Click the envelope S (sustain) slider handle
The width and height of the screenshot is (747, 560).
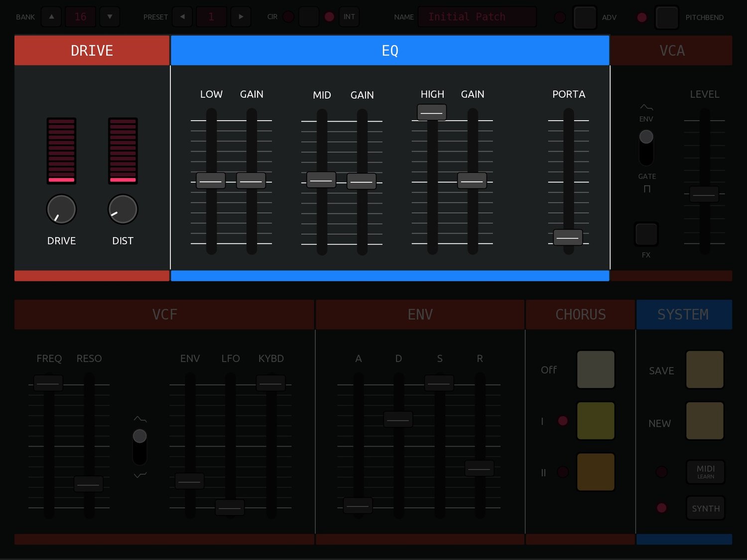(439, 383)
